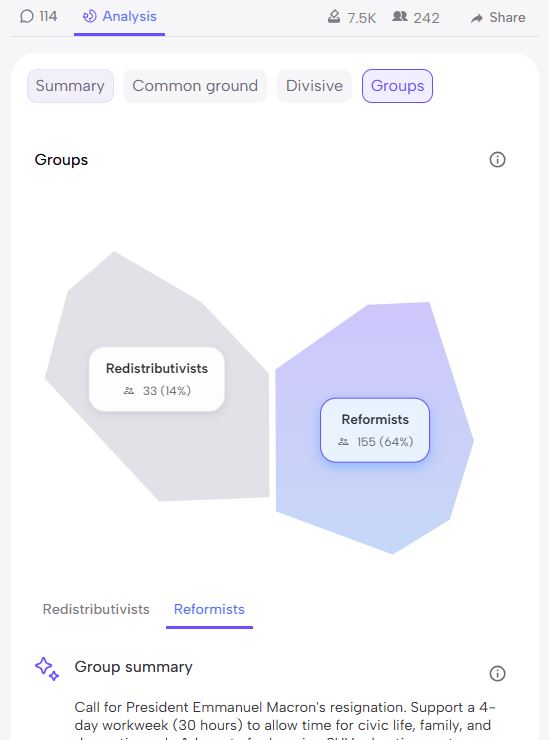The width and height of the screenshot is (549, 740).
Task: Click the comment bubble icon
Action: coord(27,17)
